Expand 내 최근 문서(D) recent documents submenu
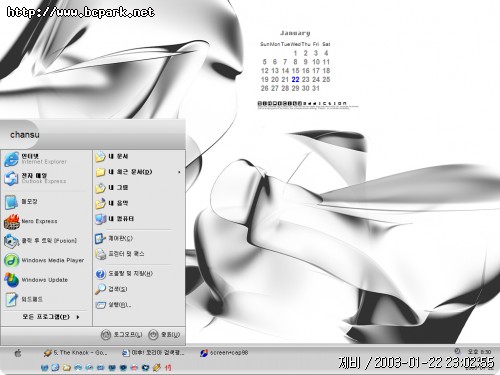Viewport: 500px width, 375px height. 139,172
